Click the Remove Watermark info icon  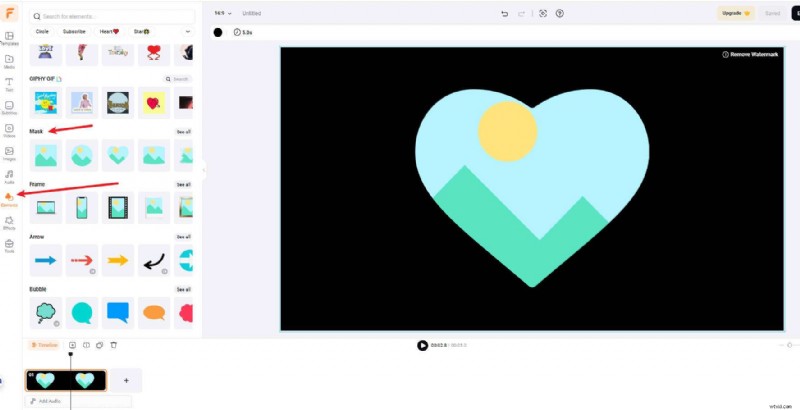(725, 55)
